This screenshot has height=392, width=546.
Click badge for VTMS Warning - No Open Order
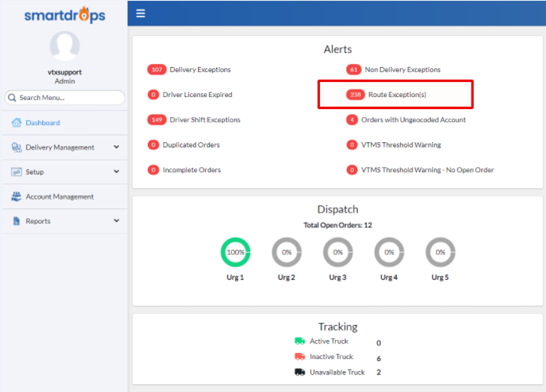coord(352,170)
